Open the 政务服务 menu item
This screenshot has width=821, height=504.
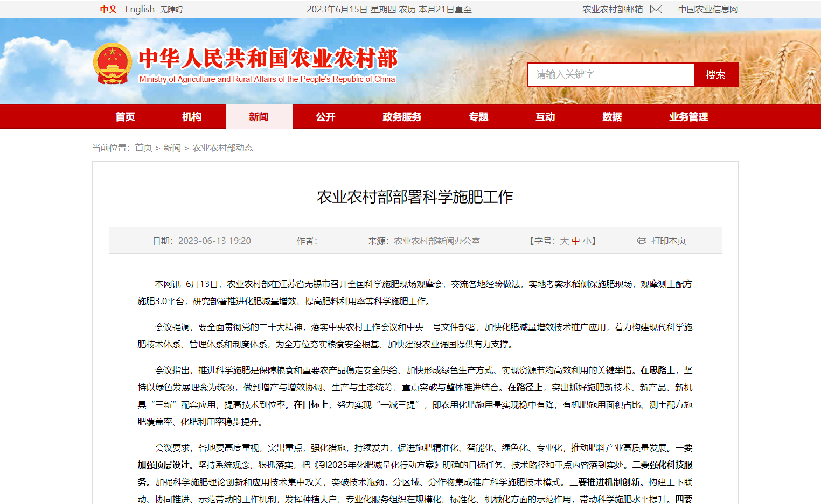[401, 116]
